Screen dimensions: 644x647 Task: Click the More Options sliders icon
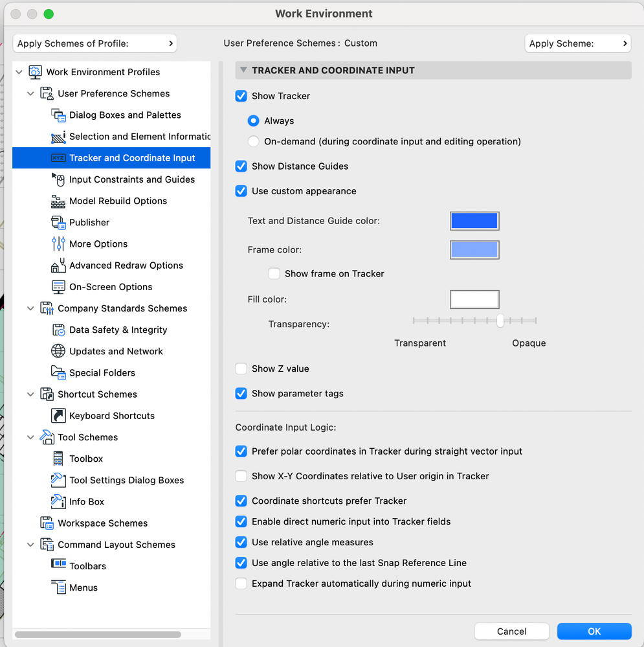(58, 244)
